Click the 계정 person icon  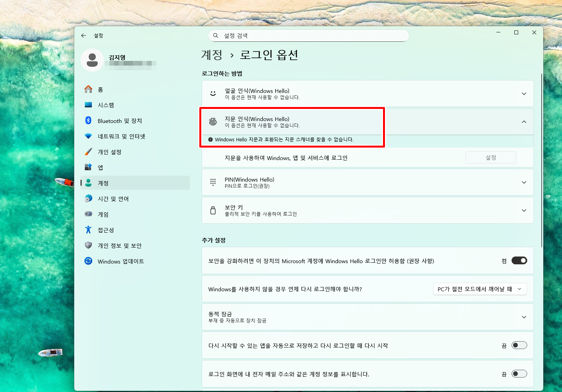click(x=89, y=183)
